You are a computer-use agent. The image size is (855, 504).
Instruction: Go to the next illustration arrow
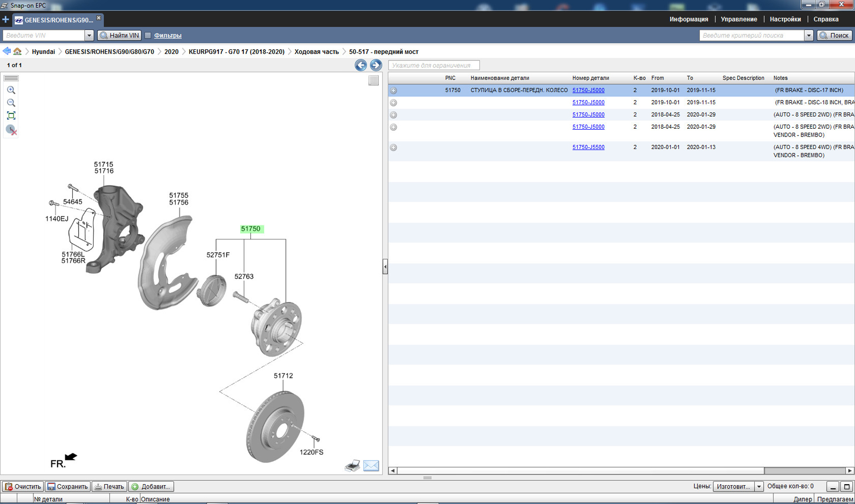coord(375,65)
